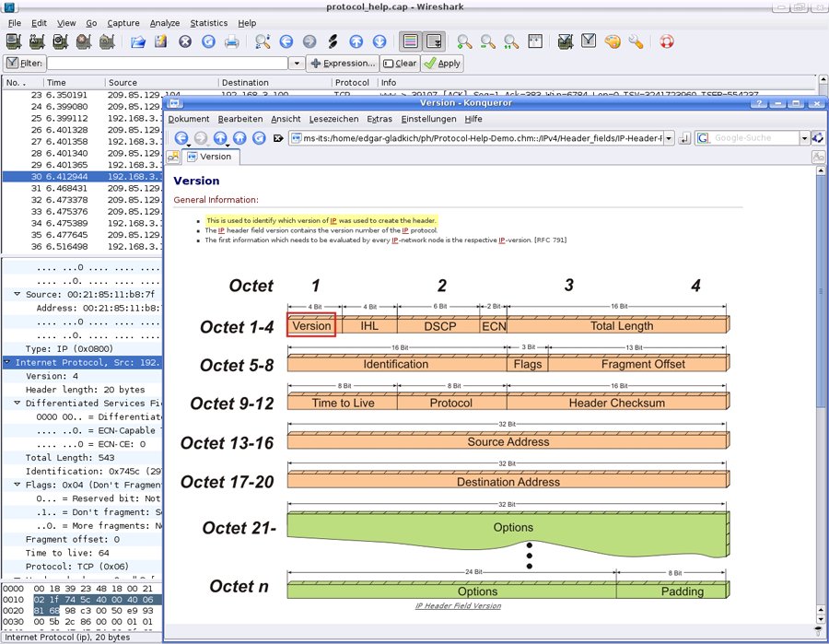Image resolution: width=829 pixels, height=644 pixels.
Task: Open the Analyze menu
Action: 165,23
